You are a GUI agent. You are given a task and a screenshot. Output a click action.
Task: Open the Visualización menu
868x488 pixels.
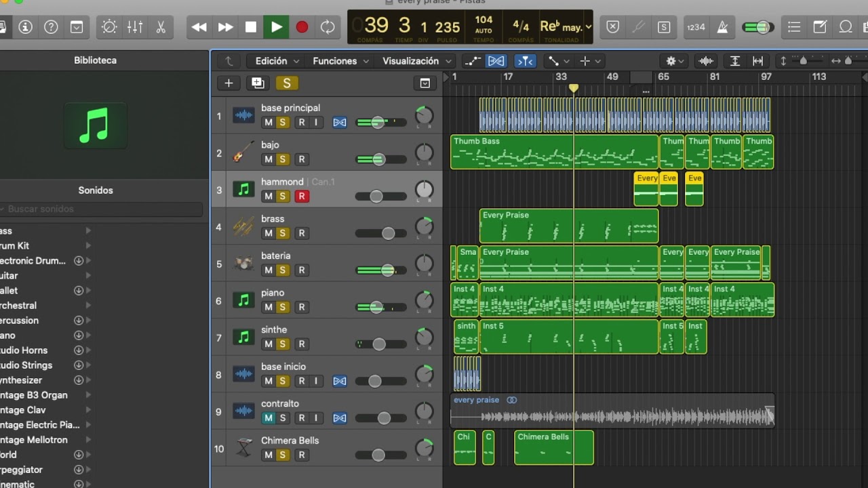click(416, 61)
